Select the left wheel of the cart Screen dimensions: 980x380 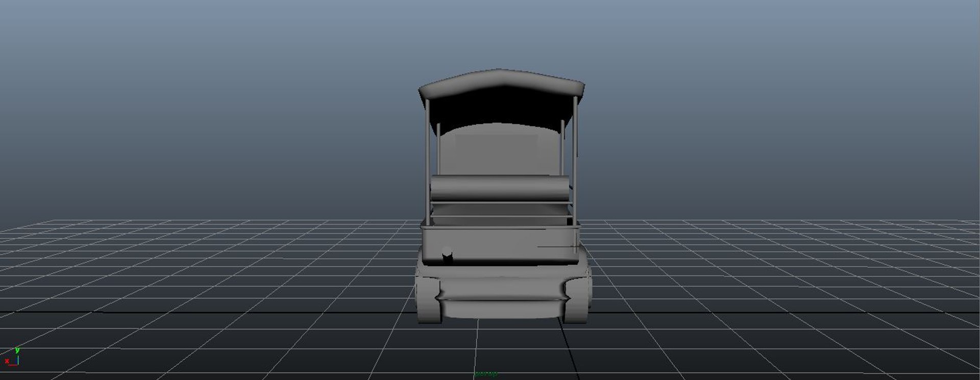coord(429,301)
